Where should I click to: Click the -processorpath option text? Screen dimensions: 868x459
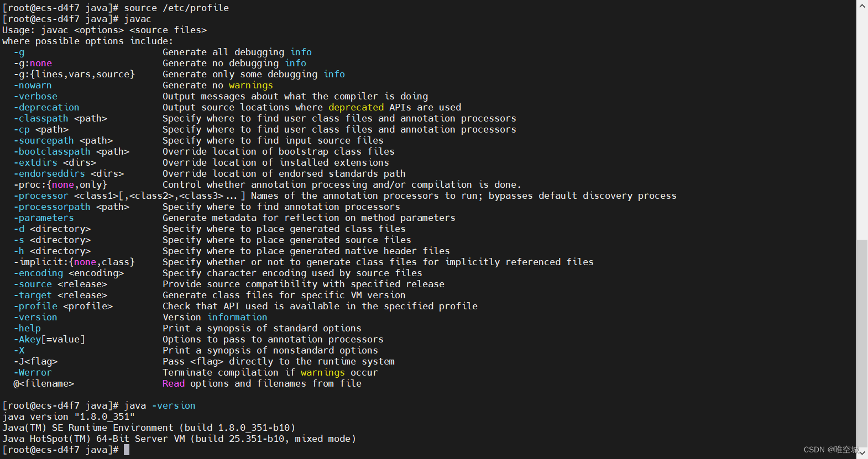[x=52, y=207]
